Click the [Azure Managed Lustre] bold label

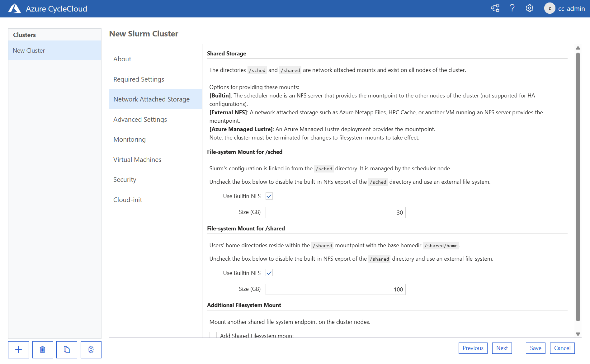[241, 129]
